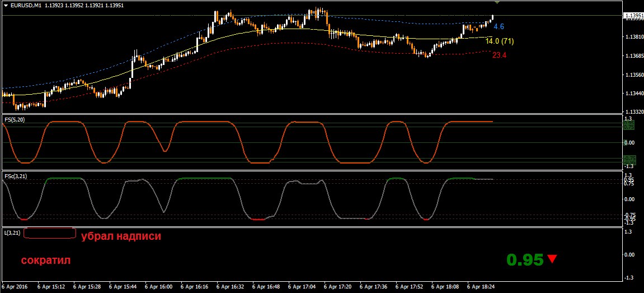Click the chart shift triangle marker at top
The height and width of the screenshot is (293, 644).
(x=497, y=3)
